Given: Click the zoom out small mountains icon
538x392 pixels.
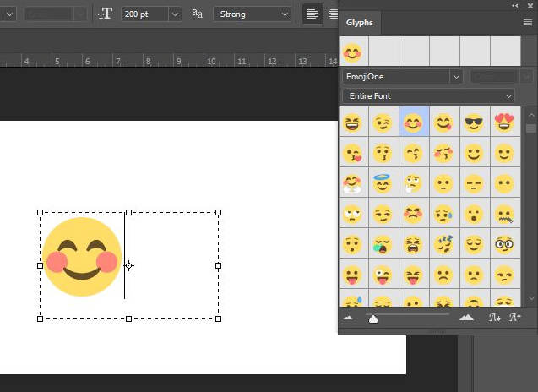Looking at the screenshot, I should click(348, 318).
